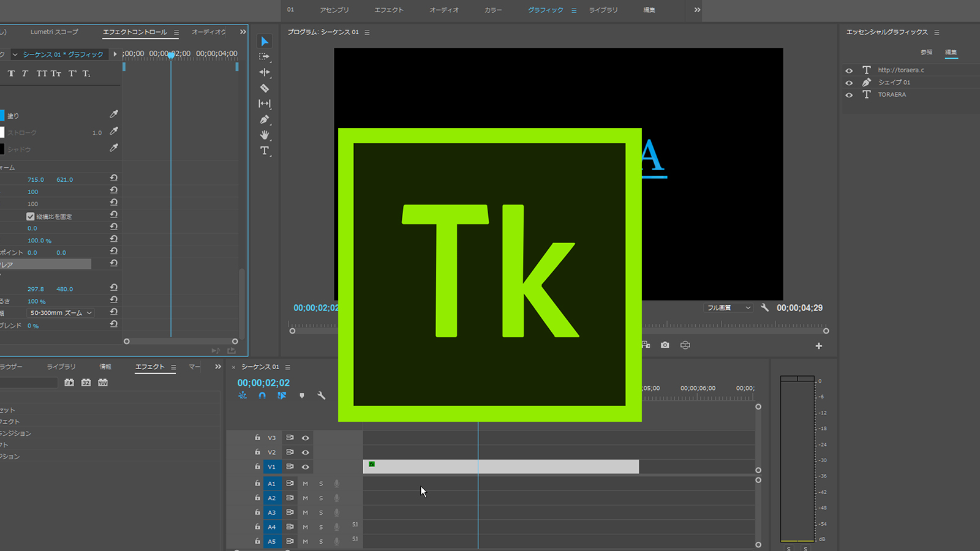Select the Selection arrow tool
The image size is (980, 551).
tap(265, 42)
